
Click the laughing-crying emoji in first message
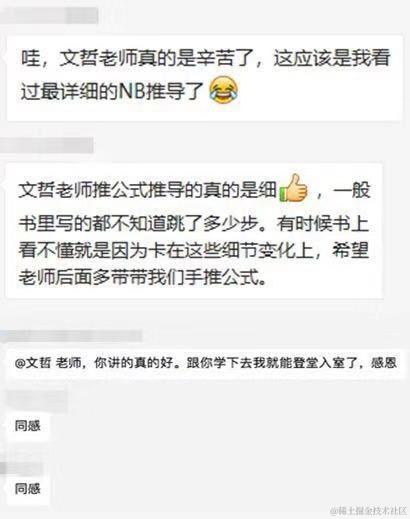point(223,89)
